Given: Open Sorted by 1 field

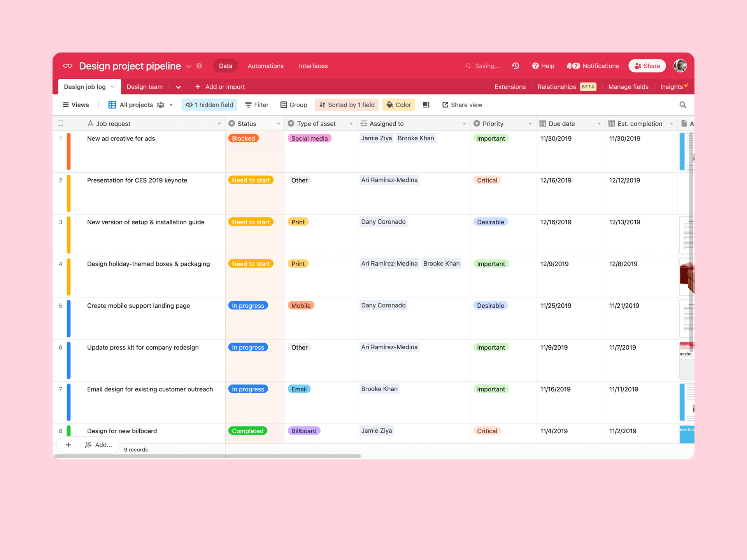Looking at the screenshot, I should pyautogui.click(x=347, y=105).
